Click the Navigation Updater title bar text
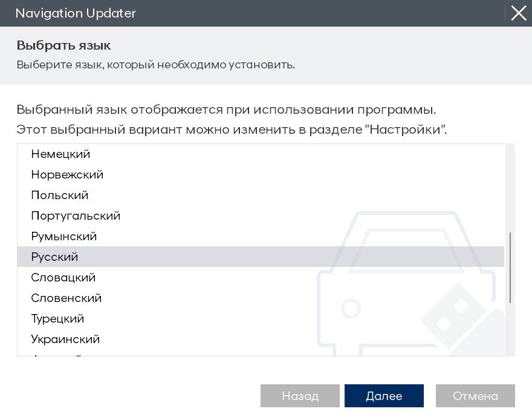The height and width of the screenshot is (420, 532). tap(76, 13)
